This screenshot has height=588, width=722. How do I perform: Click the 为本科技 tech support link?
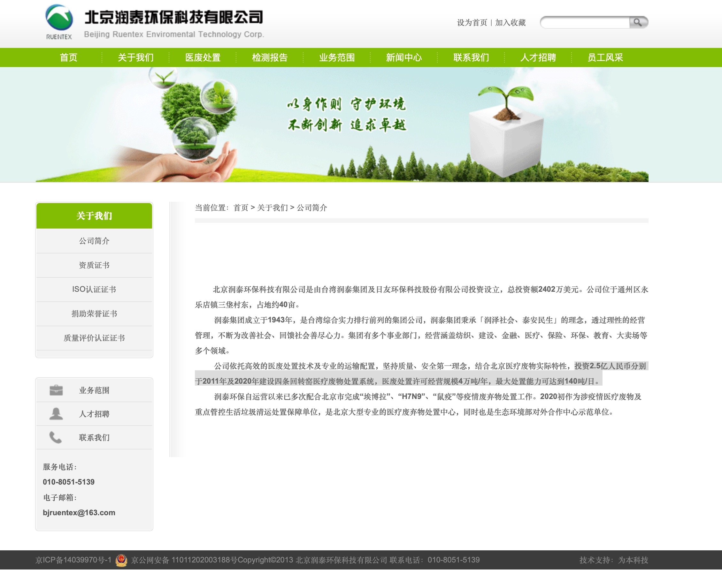pyautogui.click(x=633, y=560)
